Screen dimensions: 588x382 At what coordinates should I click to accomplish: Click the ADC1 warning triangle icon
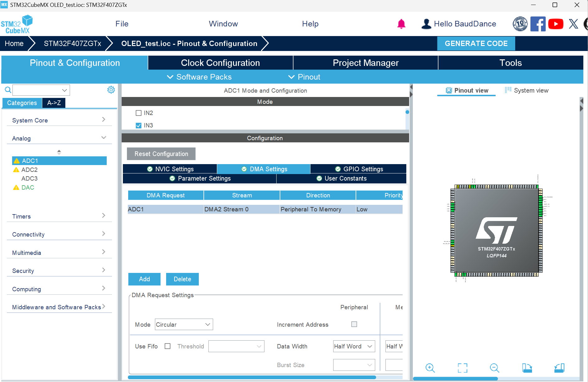(16, 161)
